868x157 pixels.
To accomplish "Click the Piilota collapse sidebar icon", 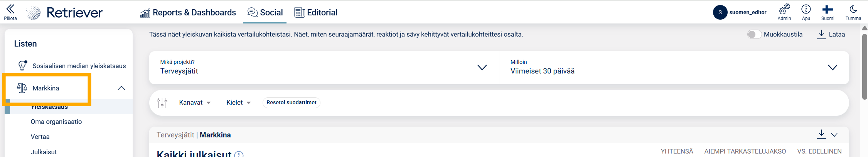I will (10, 9).
